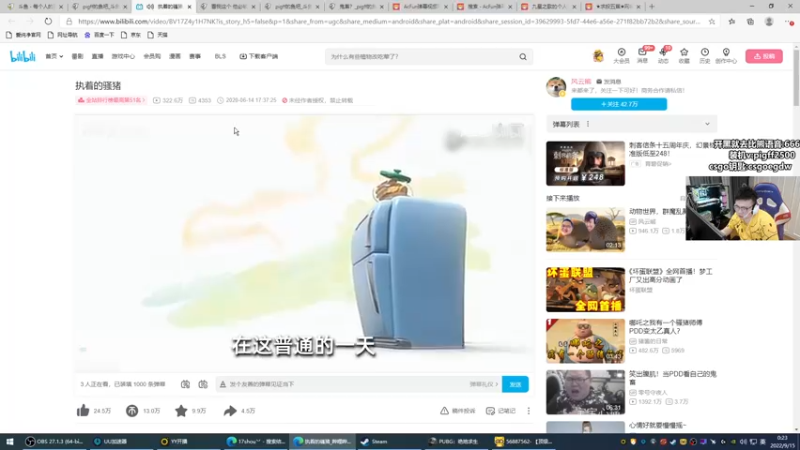
Task: Open the more options dots below video
Action: coord(529,411)
